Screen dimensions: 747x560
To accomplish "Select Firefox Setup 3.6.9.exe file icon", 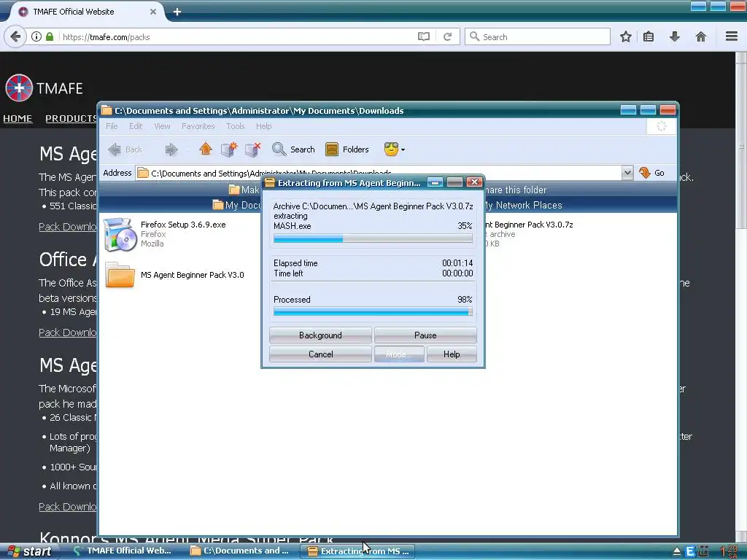I will click(x=119, y=234).
